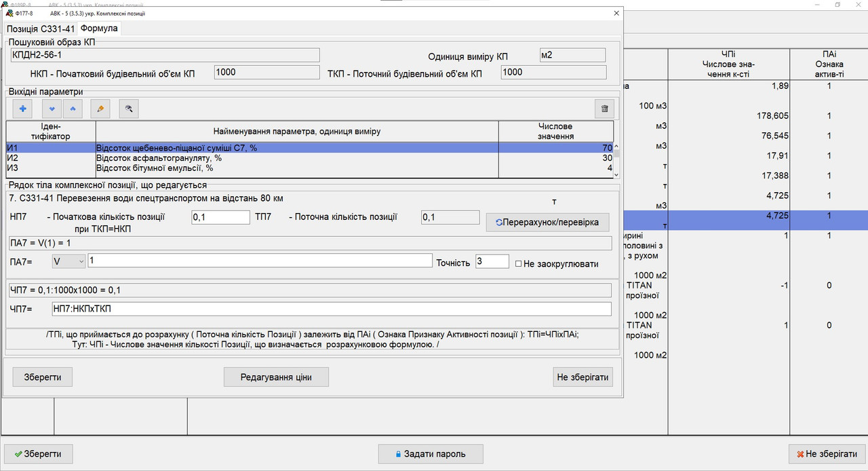Click the ЧПі value '-1' in the background table

click(x=785, y=286)
